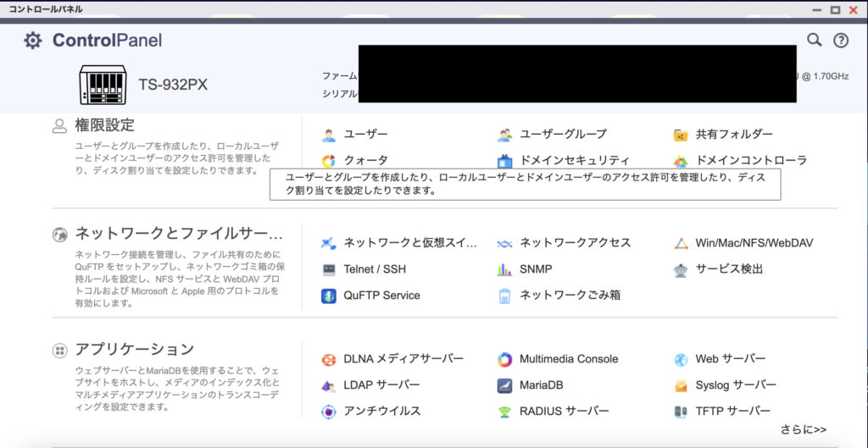The width and height of the screenshot is (868, 448).
Task: Open the TFTP サーバー icon
Action: coord(681,412)
